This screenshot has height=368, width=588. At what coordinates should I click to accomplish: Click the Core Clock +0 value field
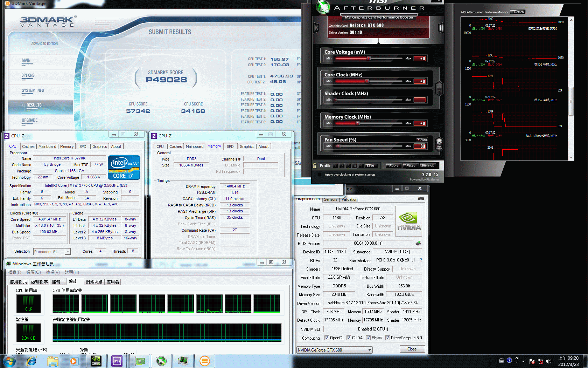pos(420,81)
